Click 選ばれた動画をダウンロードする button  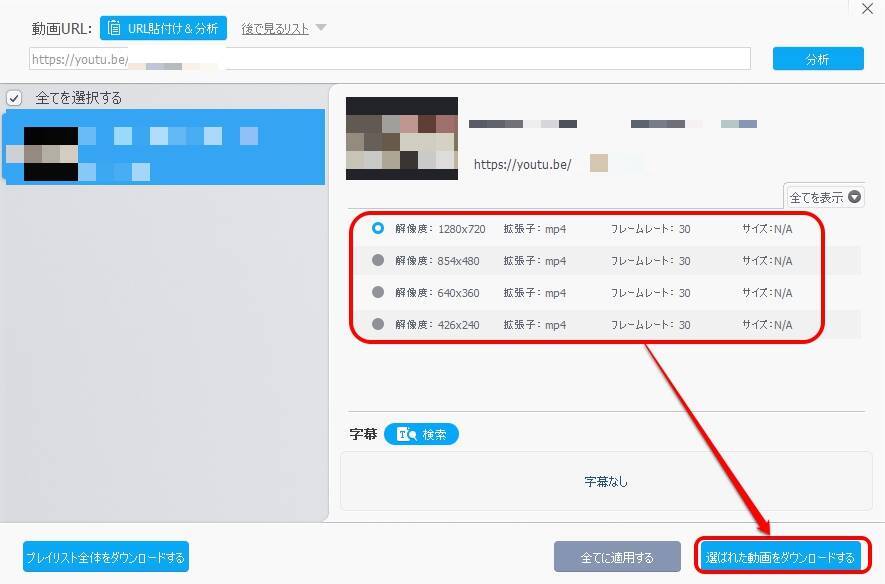[x=780, y=557]
